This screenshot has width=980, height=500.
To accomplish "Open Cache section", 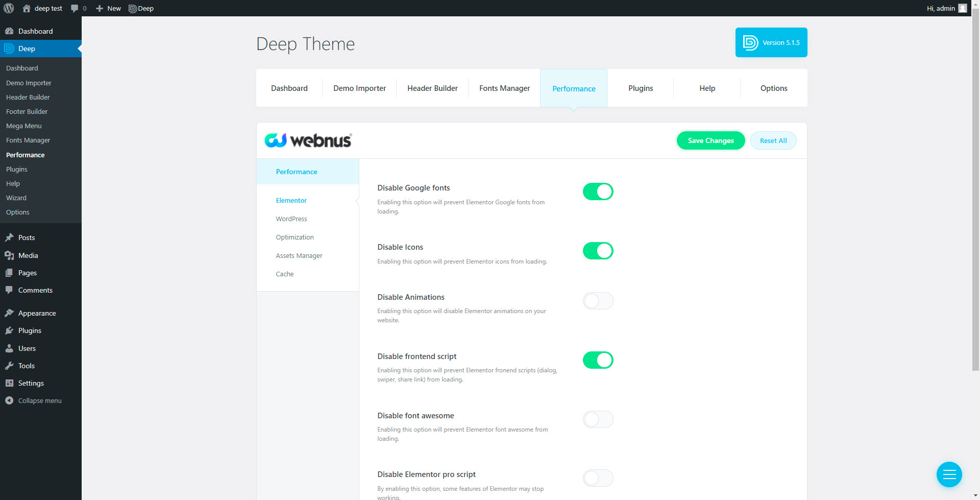I will click(285, 274).
